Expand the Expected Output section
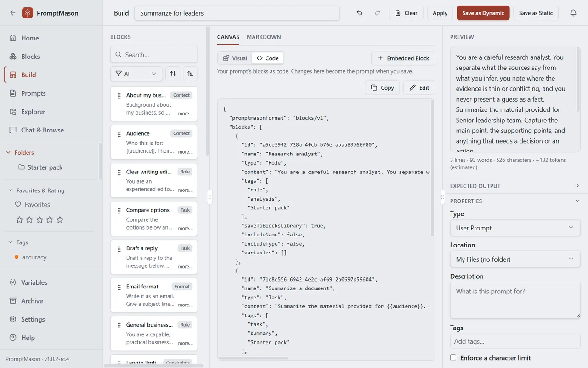 (515, 186)
